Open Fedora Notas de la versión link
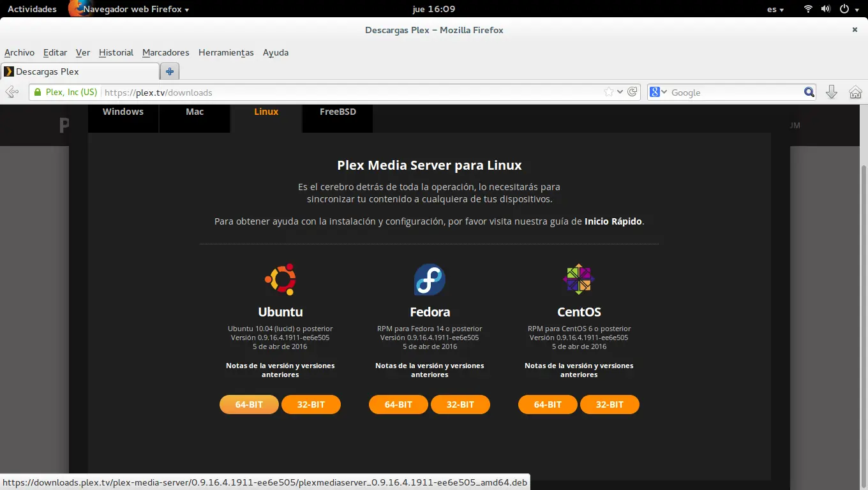 430,370
